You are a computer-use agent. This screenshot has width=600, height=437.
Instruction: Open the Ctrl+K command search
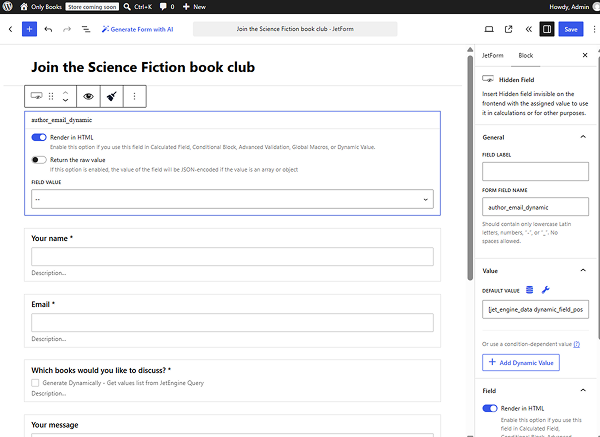[138, 7]
